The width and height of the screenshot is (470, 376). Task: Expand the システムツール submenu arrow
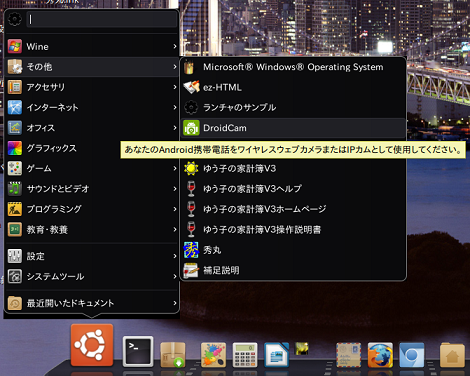click(x=175, y=276)
